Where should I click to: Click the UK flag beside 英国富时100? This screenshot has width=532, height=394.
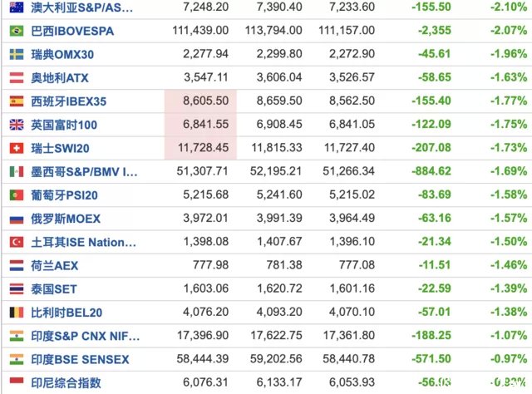point(17,125)
